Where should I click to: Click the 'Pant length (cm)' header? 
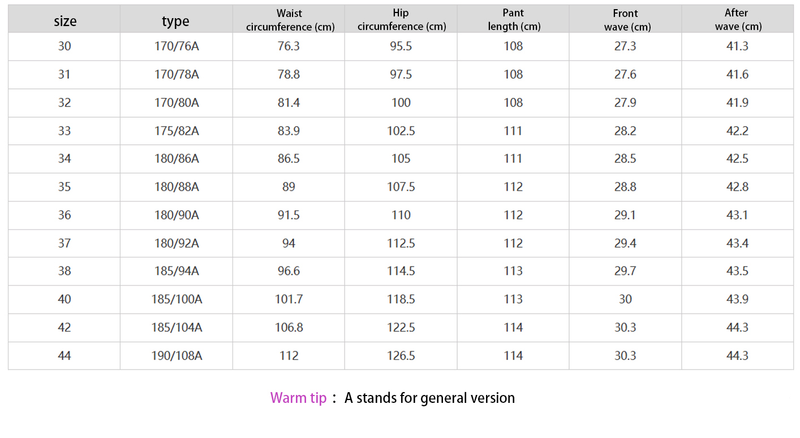click(514, 20)
